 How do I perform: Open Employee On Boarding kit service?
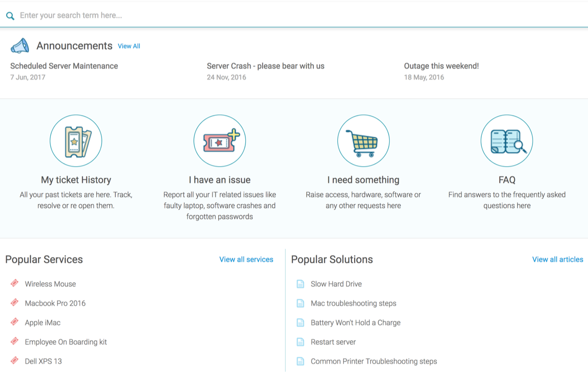click(x=66, y=342)
